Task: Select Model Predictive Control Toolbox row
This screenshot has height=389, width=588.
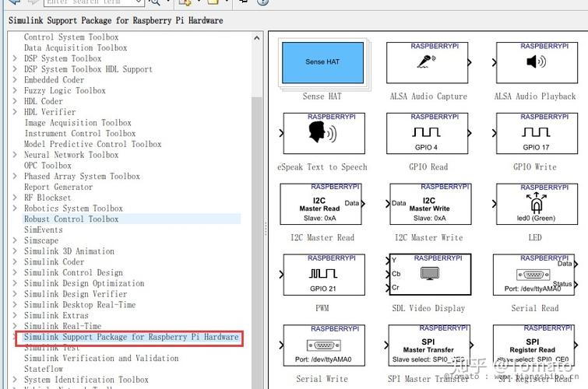Action: tap(93, 144)
